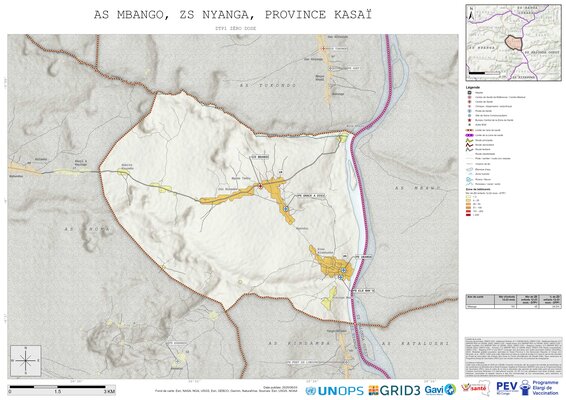This screenshot has height=400, width=566.
Task: Click the Rivière / fleuve legend symbol
Action: (x=469, y=179)
